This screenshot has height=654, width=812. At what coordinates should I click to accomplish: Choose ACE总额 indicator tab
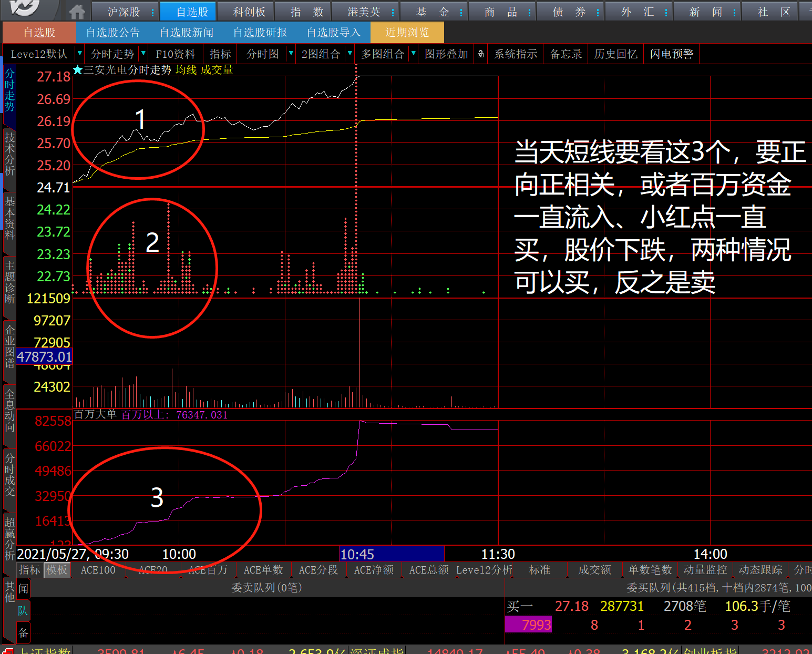click(x=429, y=570)
